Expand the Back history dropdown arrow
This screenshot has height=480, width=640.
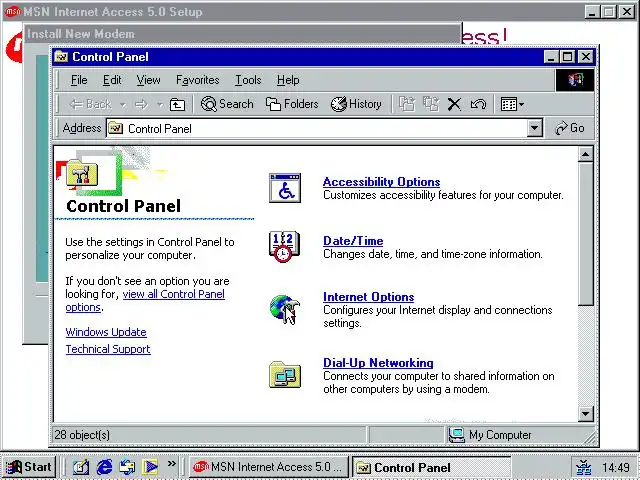(122, 105)
